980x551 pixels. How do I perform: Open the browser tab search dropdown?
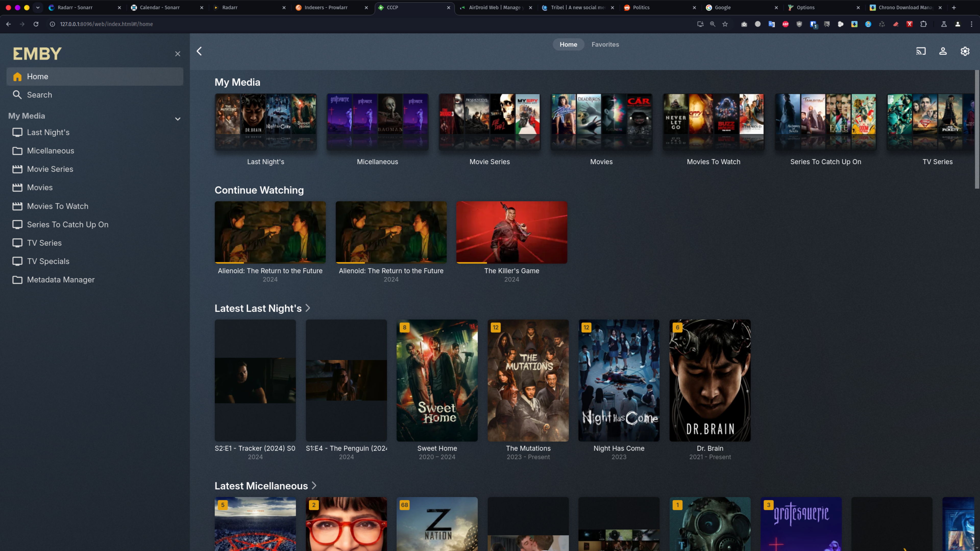coord(38,7)
